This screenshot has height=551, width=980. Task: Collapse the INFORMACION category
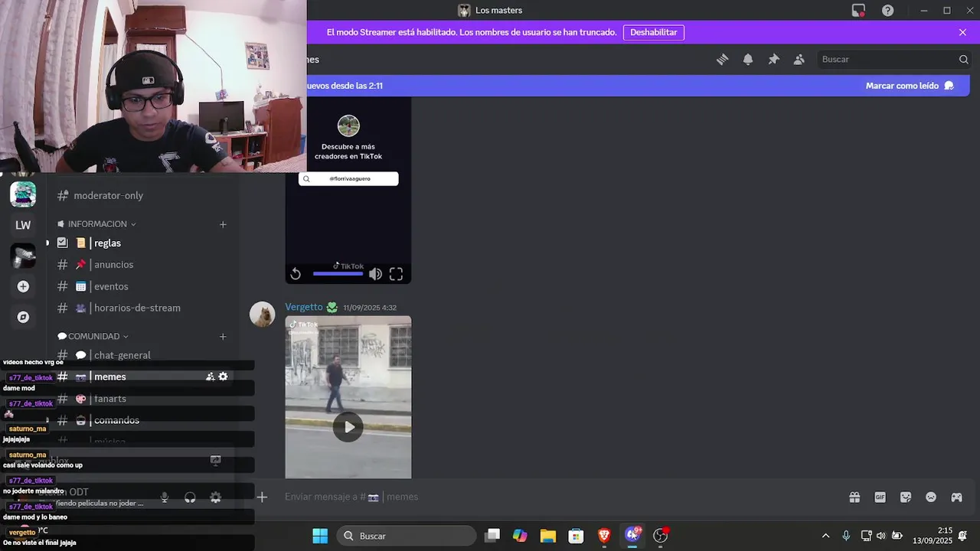click(x=96, y=224)
